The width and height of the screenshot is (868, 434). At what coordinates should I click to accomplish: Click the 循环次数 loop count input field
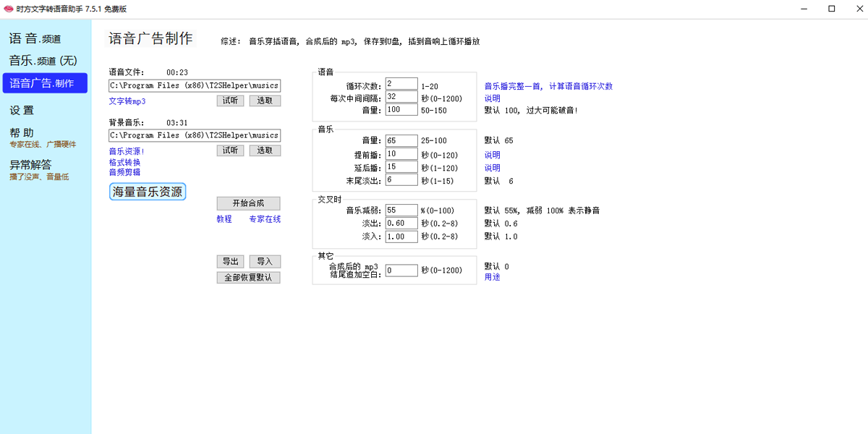coord(401,84)
